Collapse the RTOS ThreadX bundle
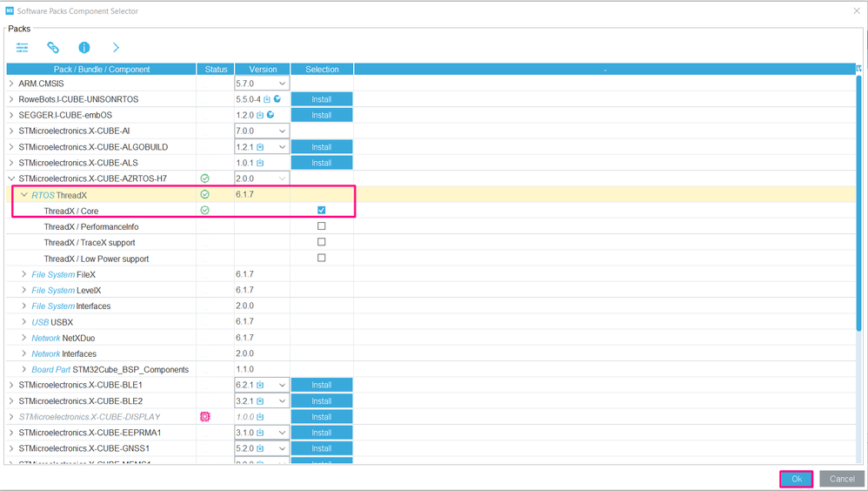 [x=23, y=194]
